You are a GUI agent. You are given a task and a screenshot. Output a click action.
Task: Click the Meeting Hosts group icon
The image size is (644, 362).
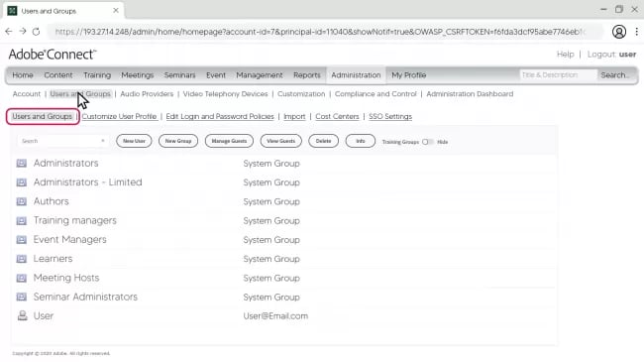[x=22, y=278]
